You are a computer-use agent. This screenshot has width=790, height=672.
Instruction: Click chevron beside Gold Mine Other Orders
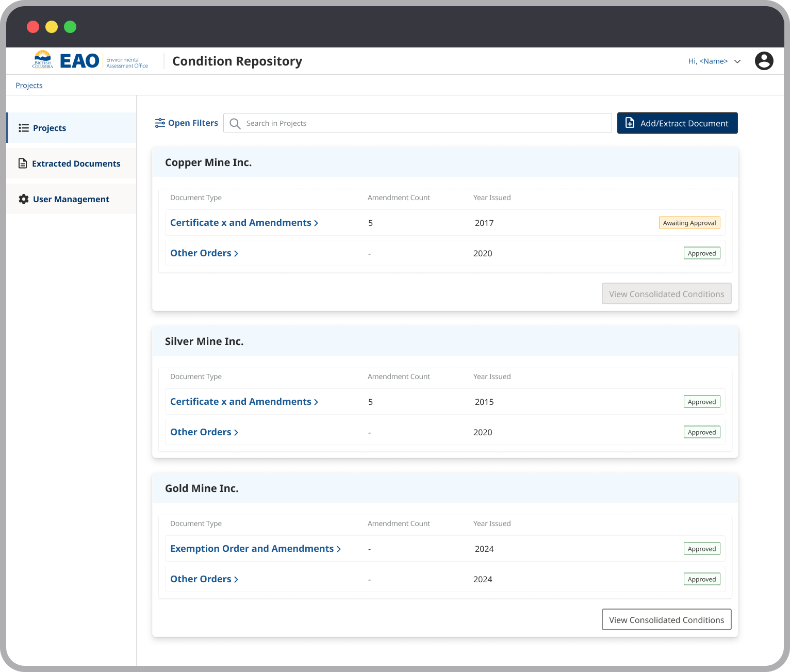pos(236,579)
